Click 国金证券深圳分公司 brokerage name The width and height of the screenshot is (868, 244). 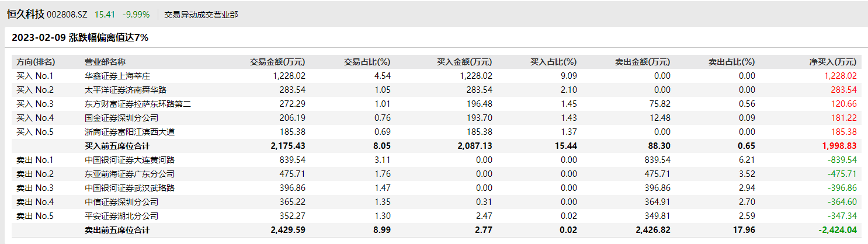121,118
